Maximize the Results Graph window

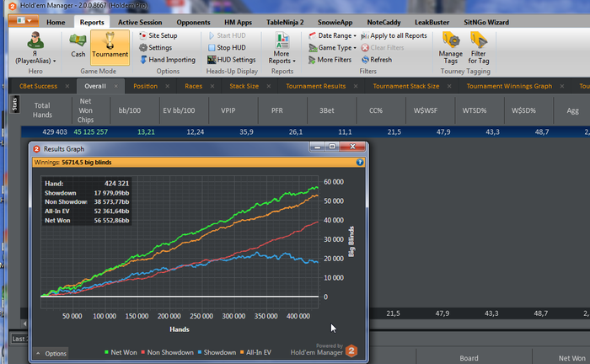[332, 147]
